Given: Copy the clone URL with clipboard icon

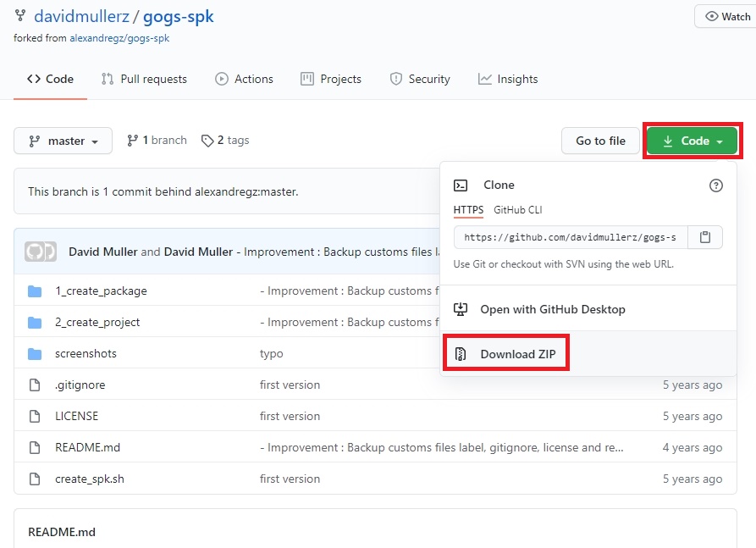Looking at the screenshot, I should point(705,237).
